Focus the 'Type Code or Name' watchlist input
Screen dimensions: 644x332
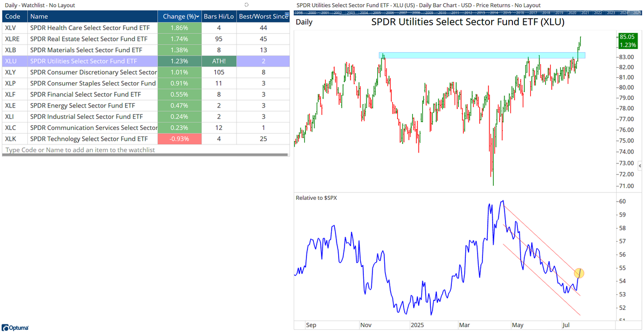[145, 150]
